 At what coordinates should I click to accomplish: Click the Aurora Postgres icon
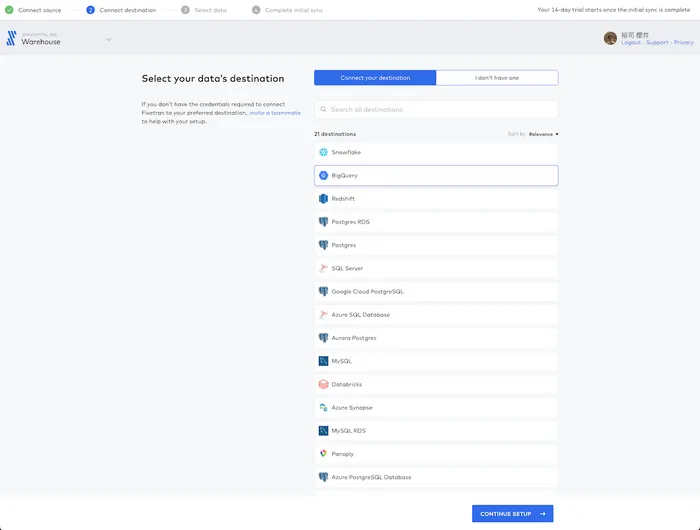click(323, 338)
